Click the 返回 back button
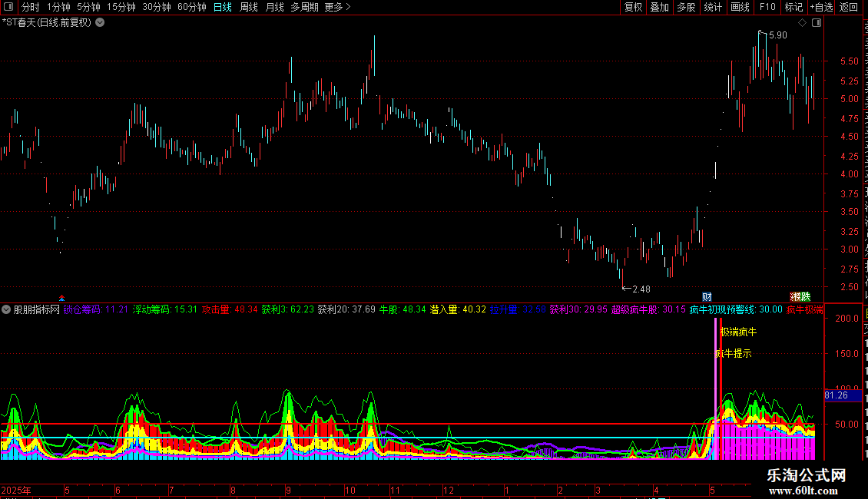Viewport: 868px width, 499px height. pos(848,7)
